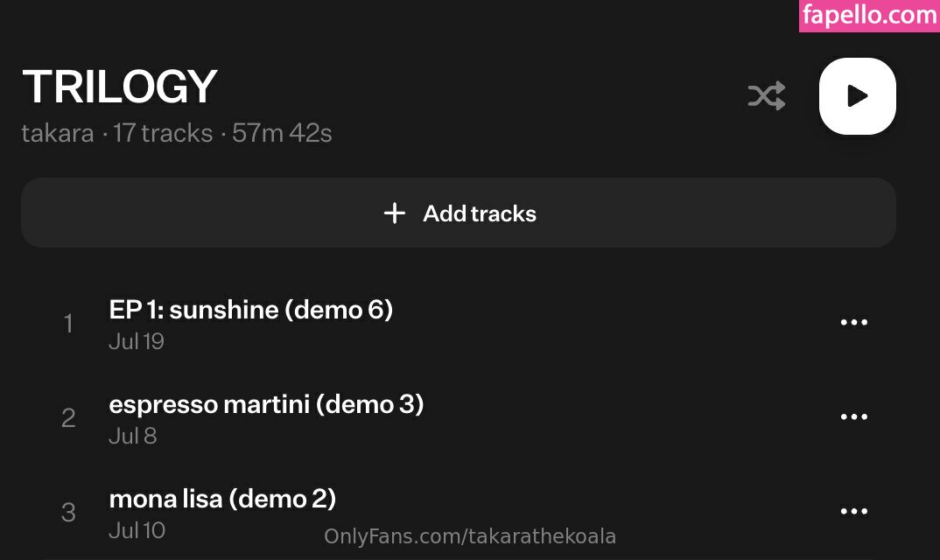Screen dimensions: 940x560
Task: Click track number 3 in the list
Action: pos(68,513)
